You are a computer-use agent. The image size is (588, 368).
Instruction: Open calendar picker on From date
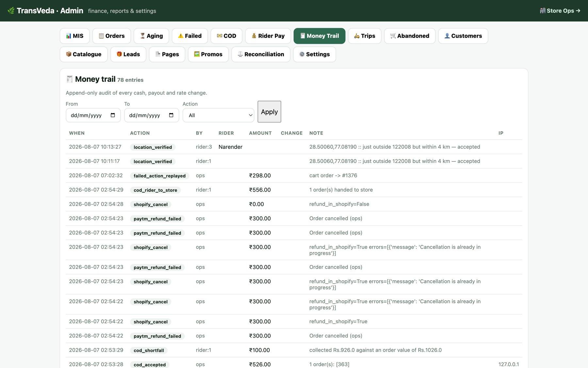(113, 115)
